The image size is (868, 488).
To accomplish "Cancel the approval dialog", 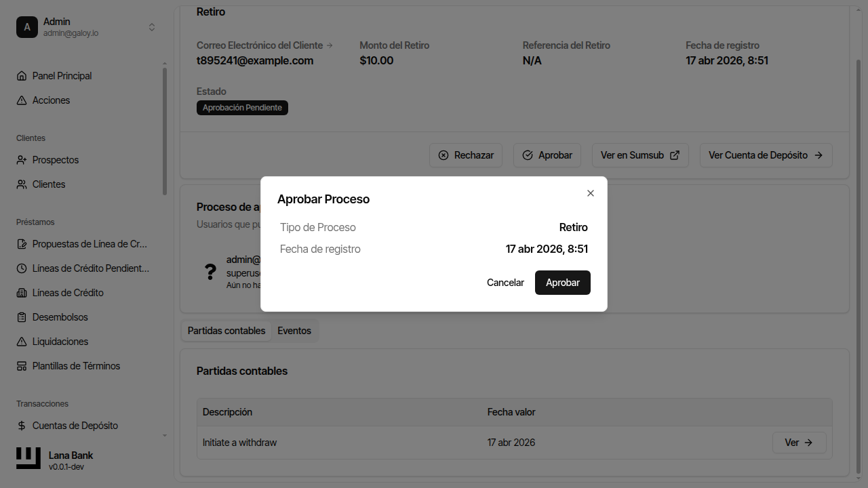I will (x=505, y=283).
